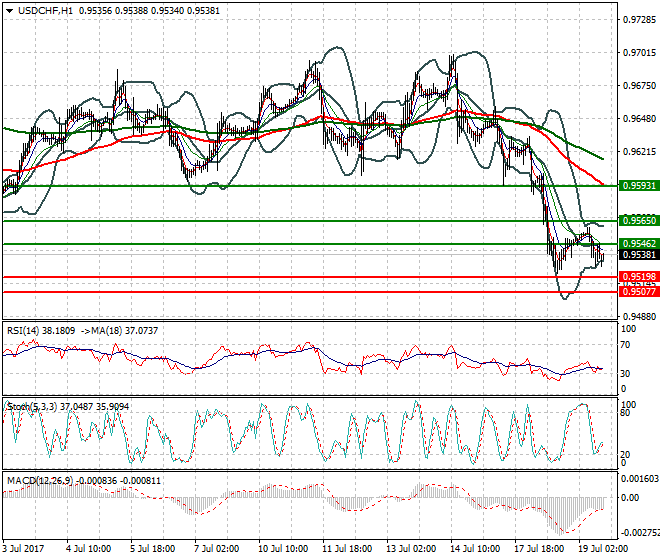Click the 17 Jul 18:00 time label

(x=539, y=549)
